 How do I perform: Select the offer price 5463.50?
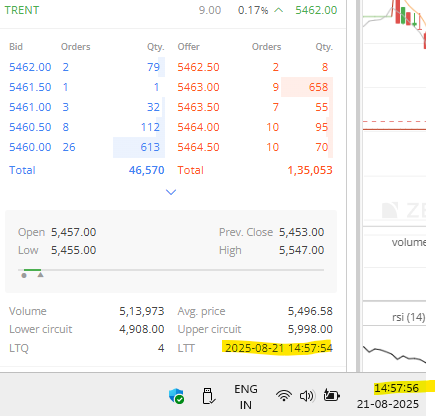[x=198, y=107]
